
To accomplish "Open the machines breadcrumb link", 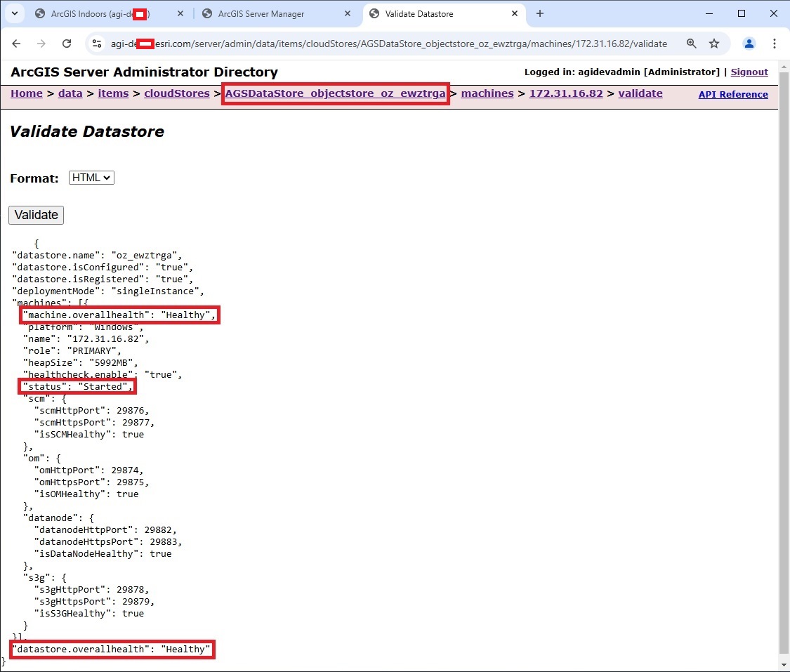I will (x=487, y=93).
